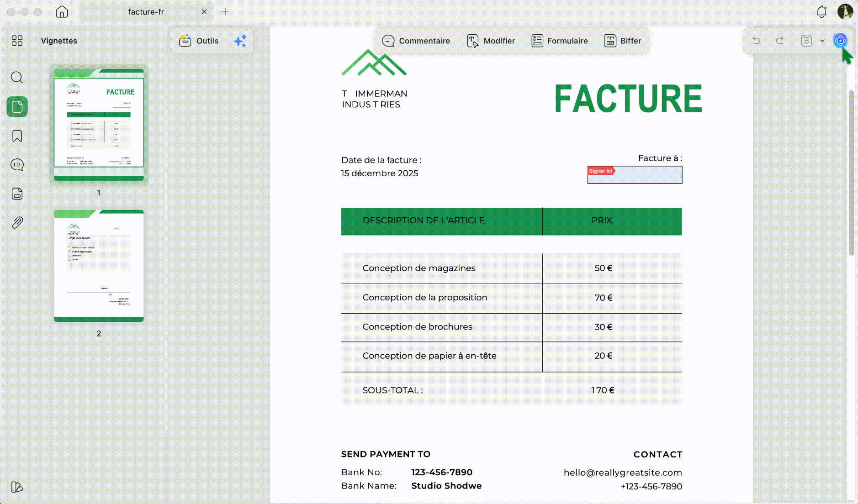The image size is (858, 504).
Task: Click the '50 €' price cell
Action: [603, 268]
